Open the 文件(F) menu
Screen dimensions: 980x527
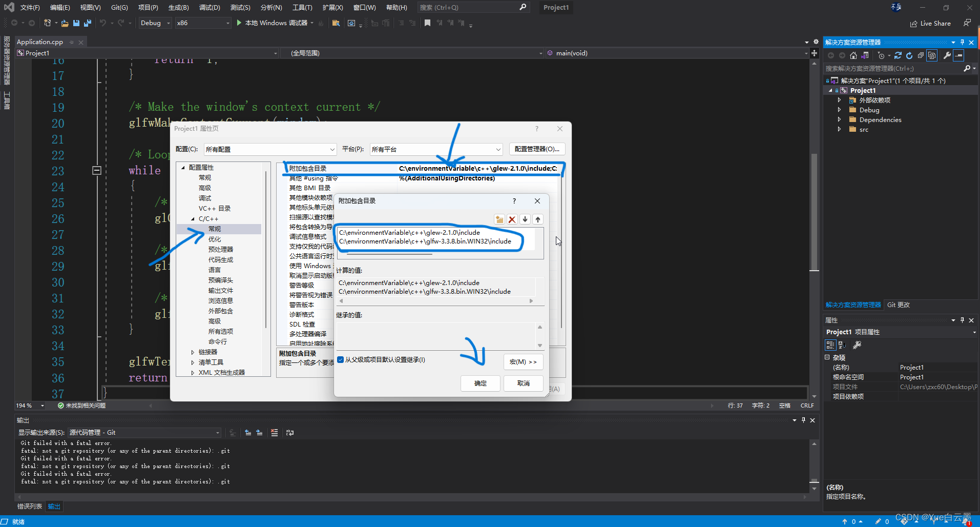point(30,7)
